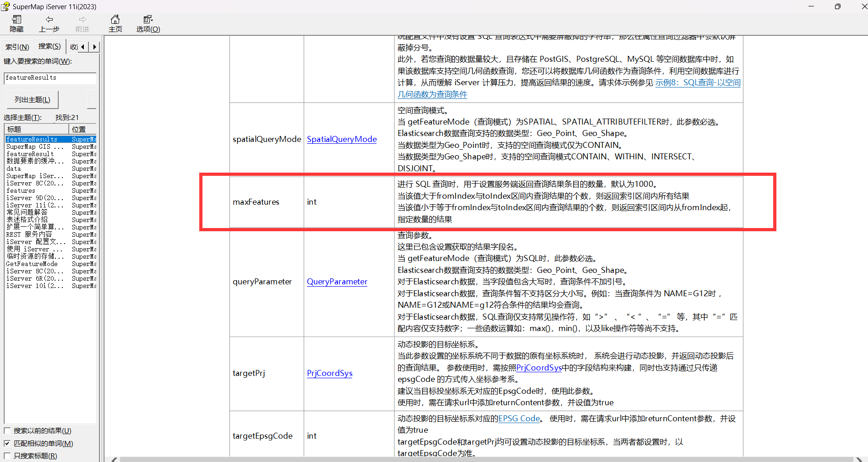Tick the 只搜索标题(R) checkbox
The image size is (868, 462).
[x=7, y=456]
